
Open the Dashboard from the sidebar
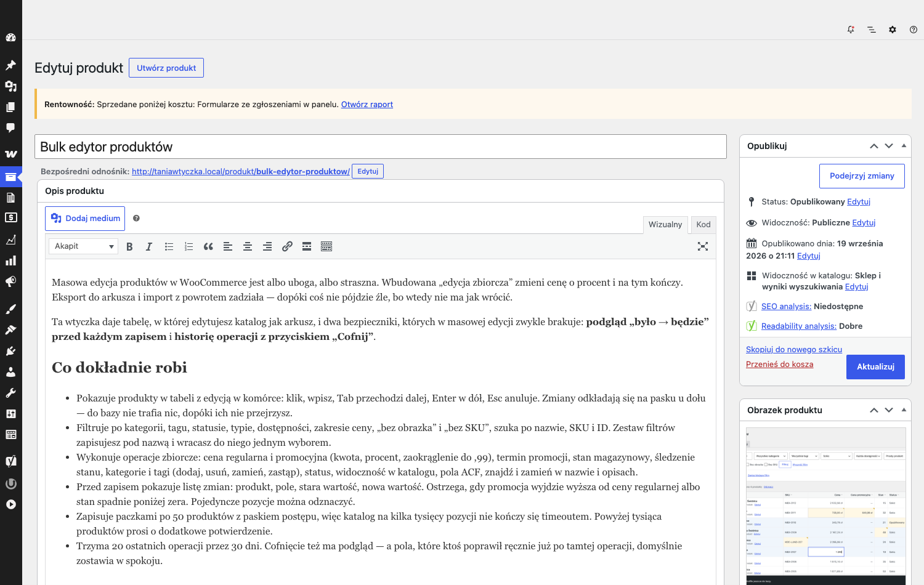(x=10, y=38)
